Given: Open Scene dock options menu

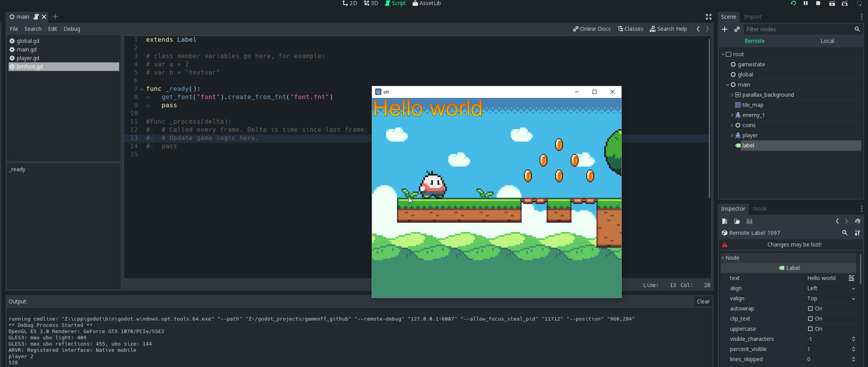Looking at the screenshot, I should point(861,17).
